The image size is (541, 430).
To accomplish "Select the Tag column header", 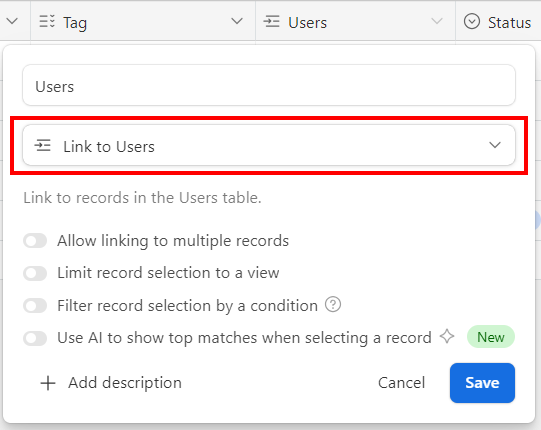I will (x=143, y=21).
